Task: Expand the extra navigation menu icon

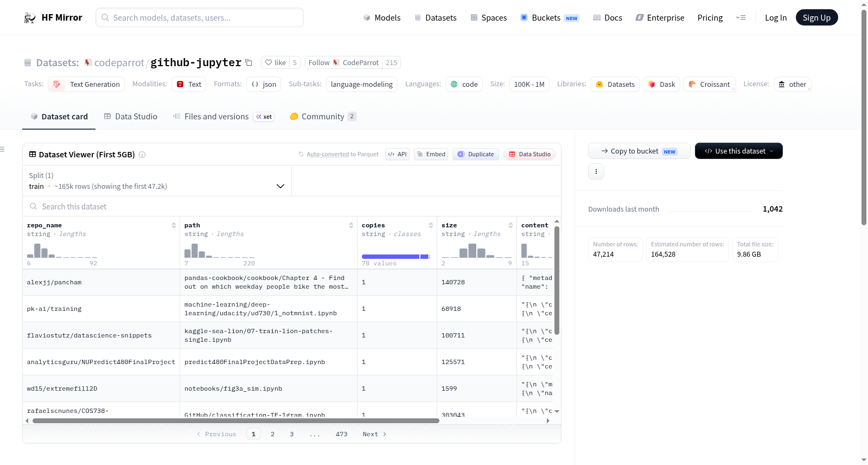Action: coord(741,17)
